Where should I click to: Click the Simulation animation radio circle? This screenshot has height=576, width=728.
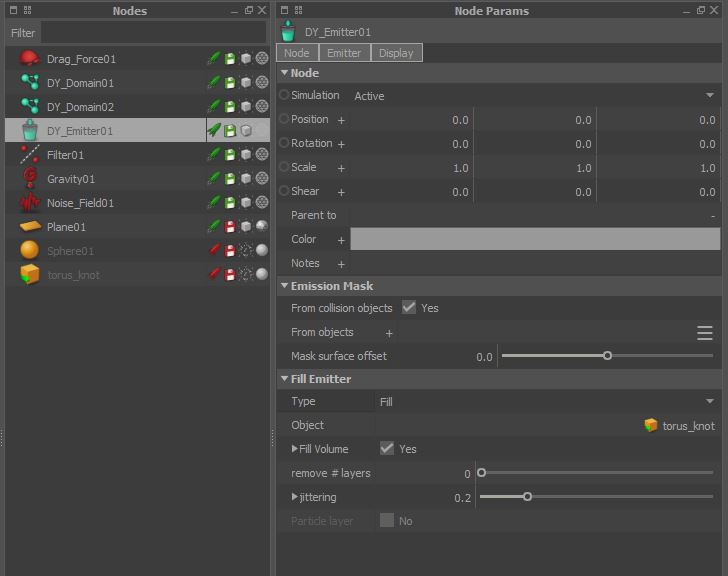click(284, 95)
